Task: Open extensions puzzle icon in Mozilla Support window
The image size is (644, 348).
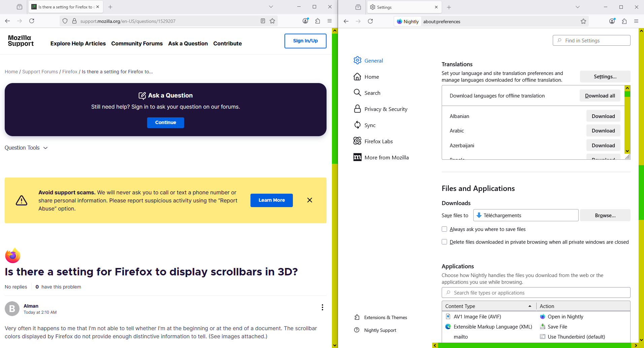Action: (317, 21)
